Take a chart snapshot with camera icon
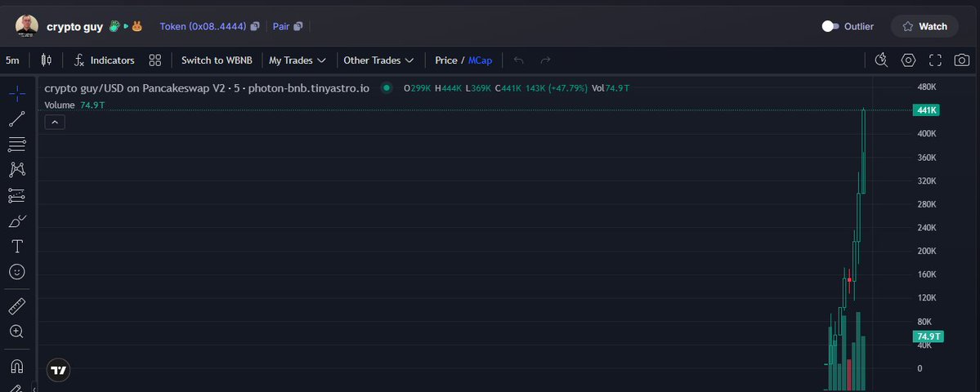The width and height of the screenshot is (980, 392). tap(963, 60)
